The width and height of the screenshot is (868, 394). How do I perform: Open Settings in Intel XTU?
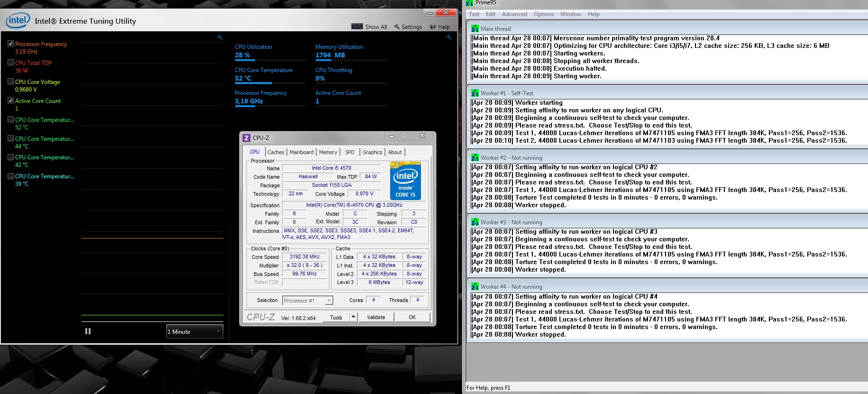tap(408, 27)
